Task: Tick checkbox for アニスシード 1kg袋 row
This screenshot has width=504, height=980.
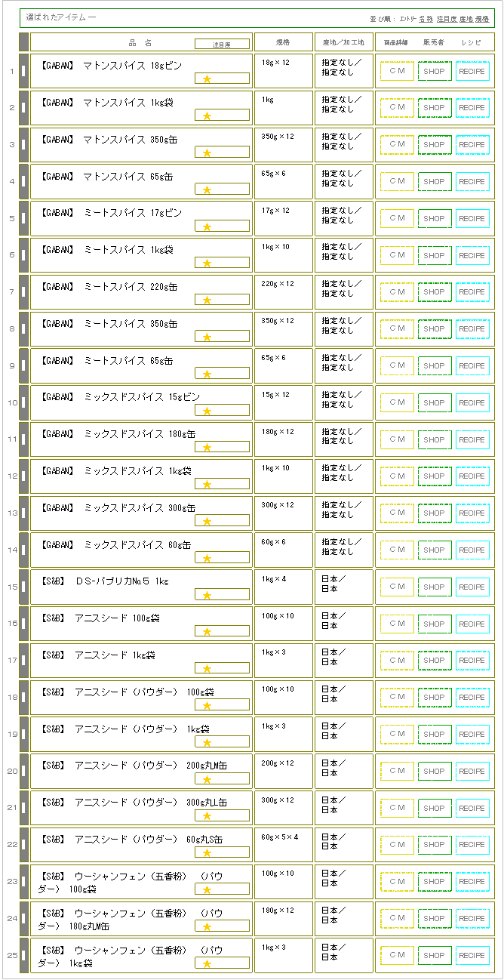Action: (x=23, y=661)
